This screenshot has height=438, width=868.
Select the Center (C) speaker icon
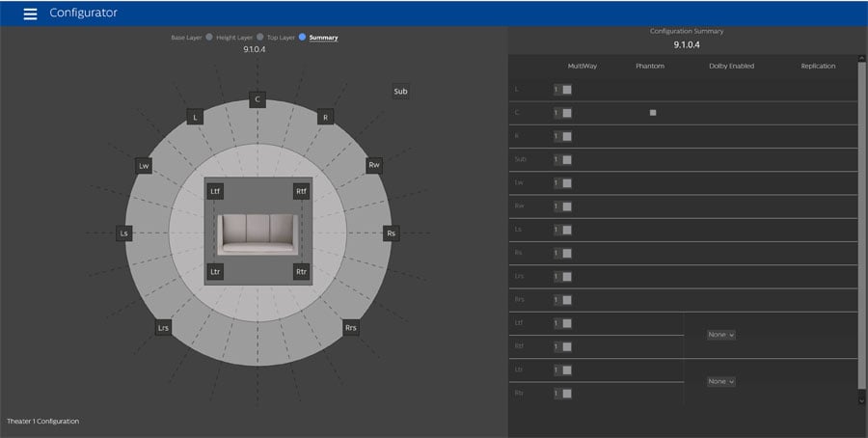257,99
